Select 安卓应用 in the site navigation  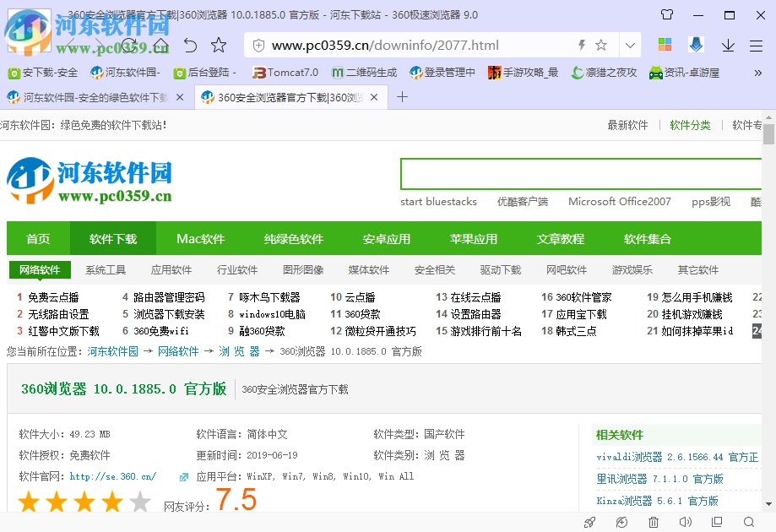(x=386, y=239)
